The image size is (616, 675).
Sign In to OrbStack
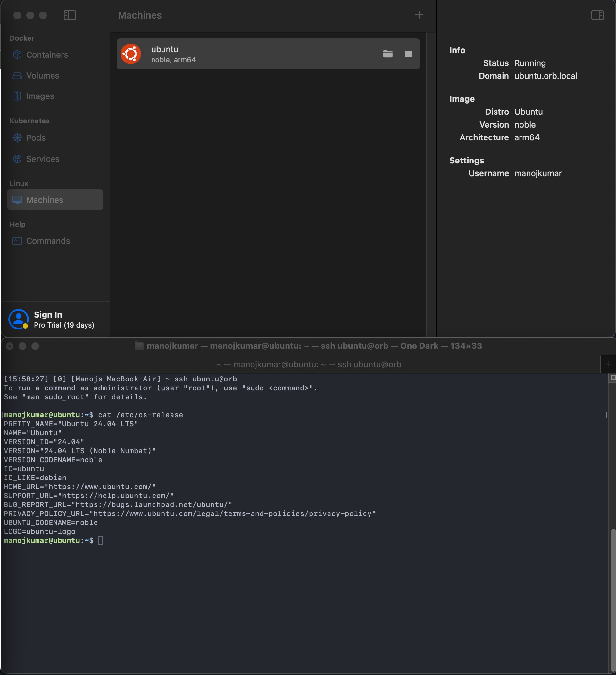click(47, 314)
